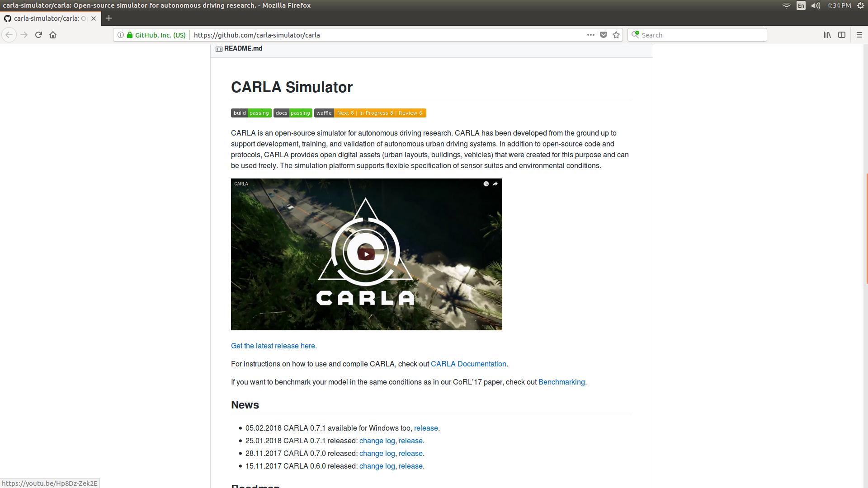The height and width of the screenshot is (488, 868).
Task: Open change log for 25.01.2018 CARLA 0.7.1
Action: (377, 441)
